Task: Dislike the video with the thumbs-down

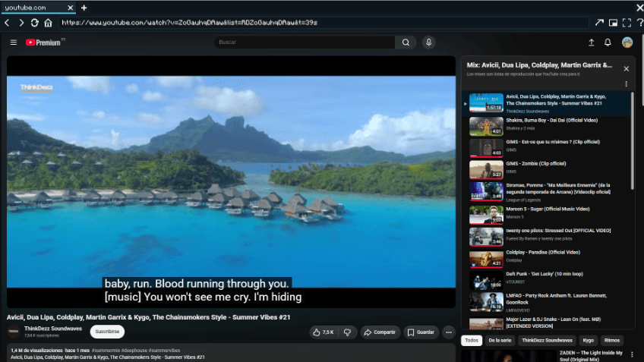Action: [x=348, y=332]
